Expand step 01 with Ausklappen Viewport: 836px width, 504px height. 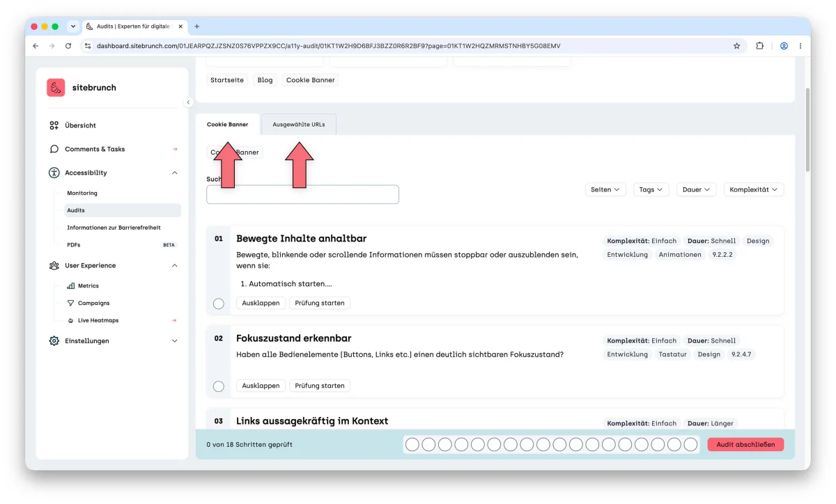pos(261,303)
